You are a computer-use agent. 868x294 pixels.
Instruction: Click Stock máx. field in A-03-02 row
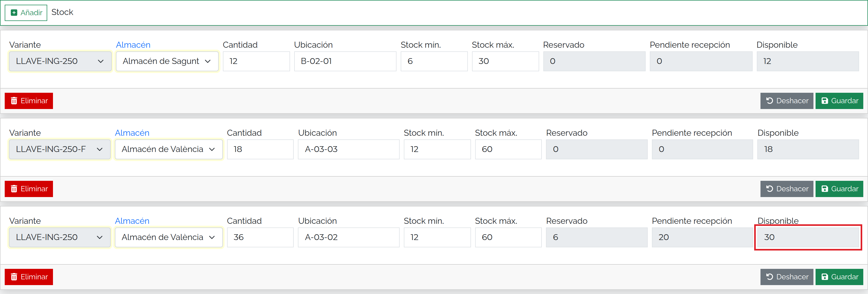point(508,237)
